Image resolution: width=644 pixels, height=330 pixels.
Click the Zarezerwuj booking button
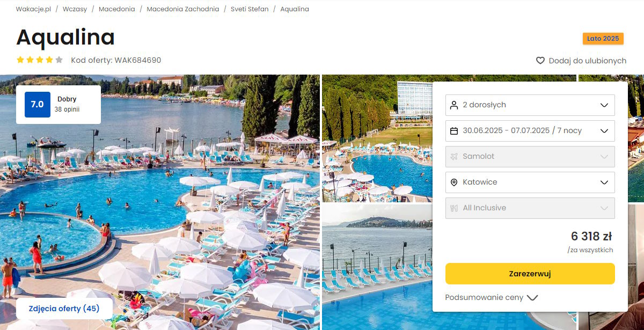(x=530, y=274)
